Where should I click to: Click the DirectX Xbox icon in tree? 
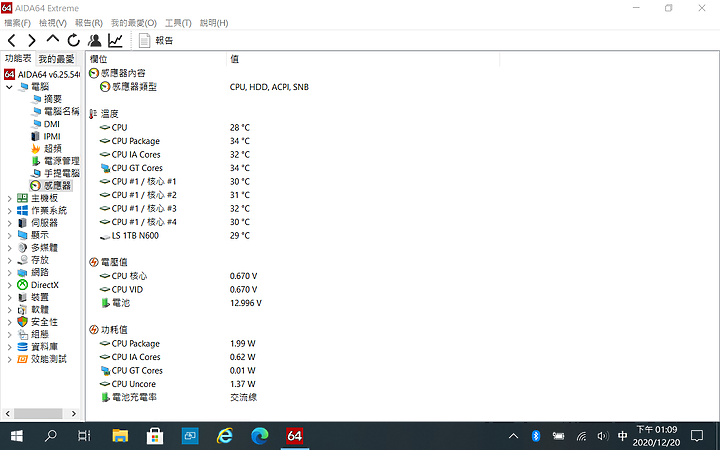[x=22, y=285]
